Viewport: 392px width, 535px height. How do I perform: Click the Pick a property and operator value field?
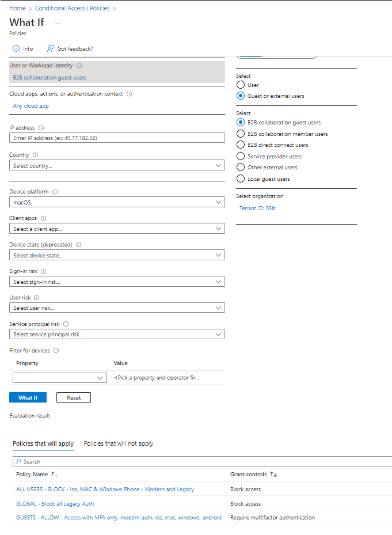coord(157,378)
